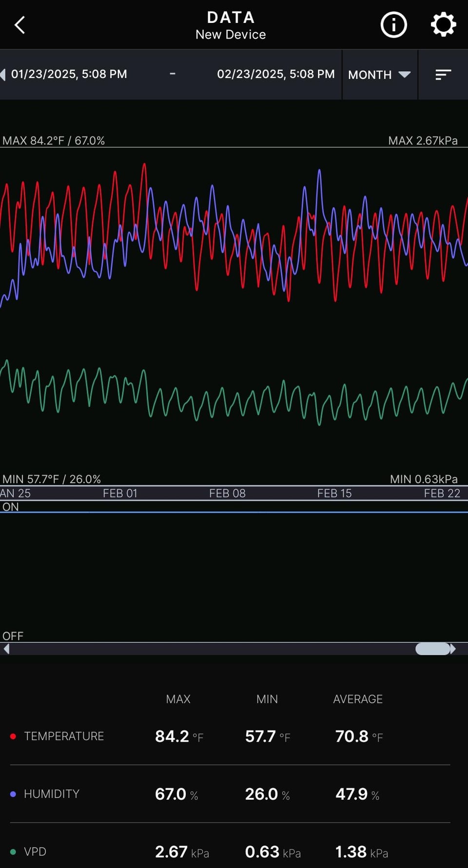Tap the MIN 57.7°F / 26.0% label
The image size is (468, 868).
pos(52,479)
